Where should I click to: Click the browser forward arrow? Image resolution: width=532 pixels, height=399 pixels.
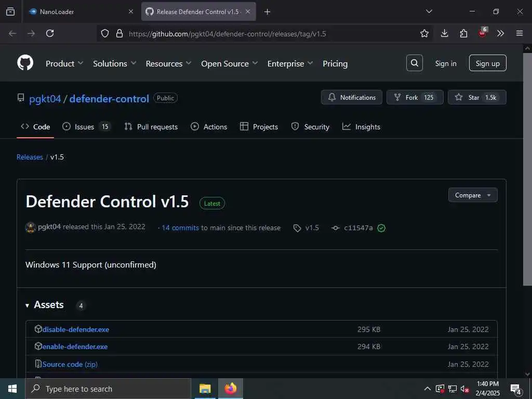(x=31, y=33)
